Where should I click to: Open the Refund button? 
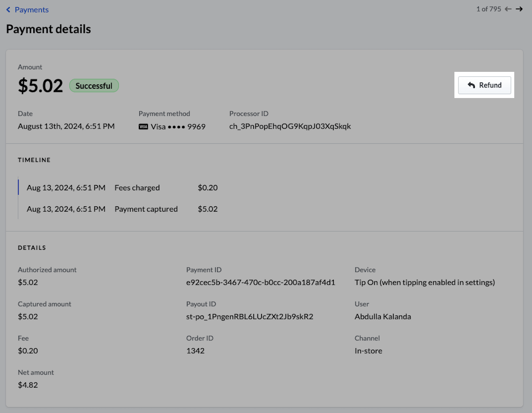tap(485, 85)
